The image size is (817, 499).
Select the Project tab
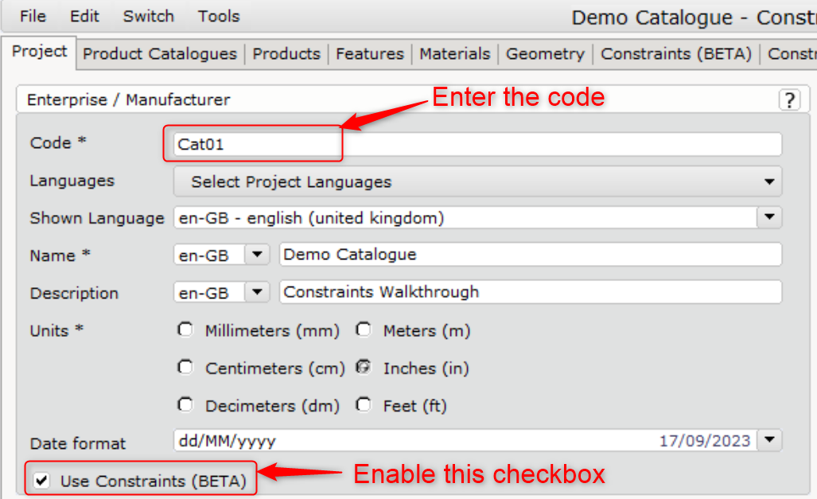39,51
